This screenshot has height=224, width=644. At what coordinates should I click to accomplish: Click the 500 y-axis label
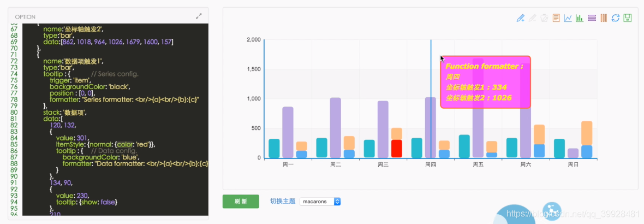coord(256,128)
